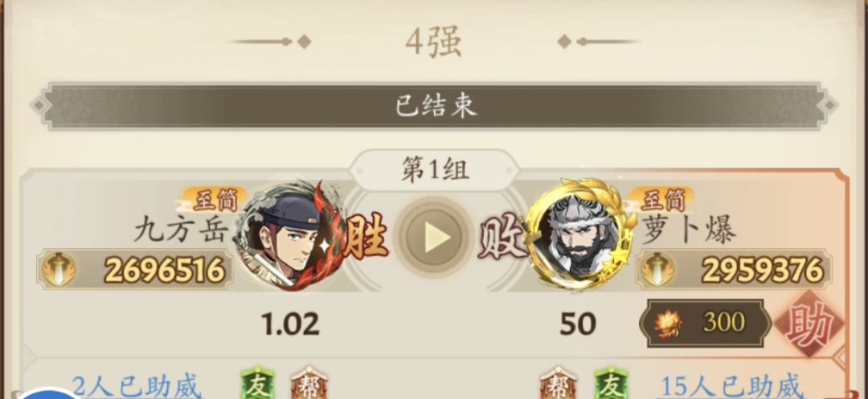Tap the 4强 round heading
The width and height of the screenshot is (868, 399).
[433, 42]
